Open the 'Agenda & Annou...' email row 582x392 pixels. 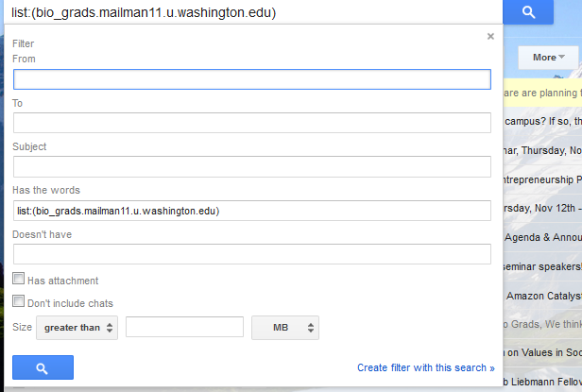point(542,237)
